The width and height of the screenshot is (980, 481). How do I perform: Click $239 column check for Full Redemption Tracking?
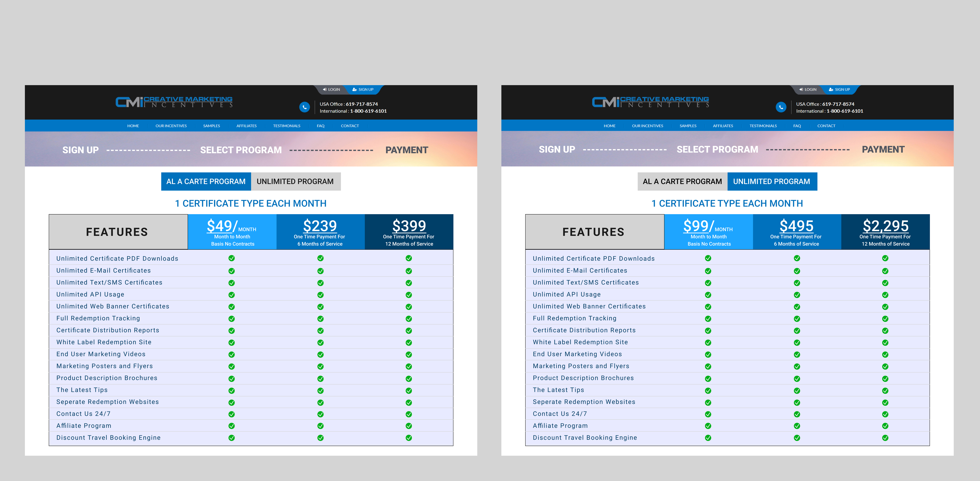[320, 319]
